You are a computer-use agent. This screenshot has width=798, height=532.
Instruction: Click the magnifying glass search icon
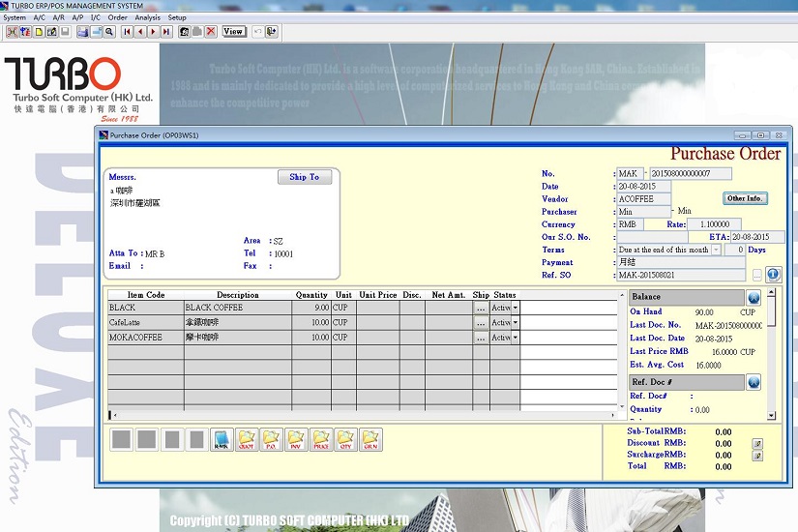(109, 32)
